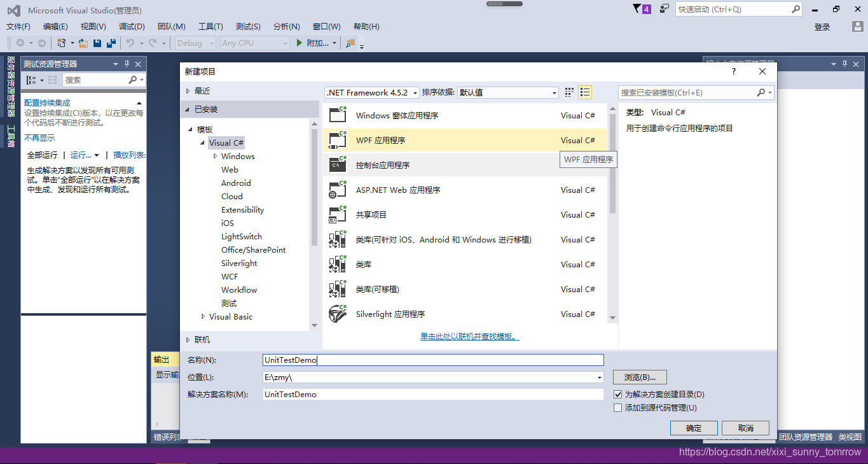Select the shared project template icon
Image resolution: width=868 pixels, height=464 pixels.
click(338, 214)
